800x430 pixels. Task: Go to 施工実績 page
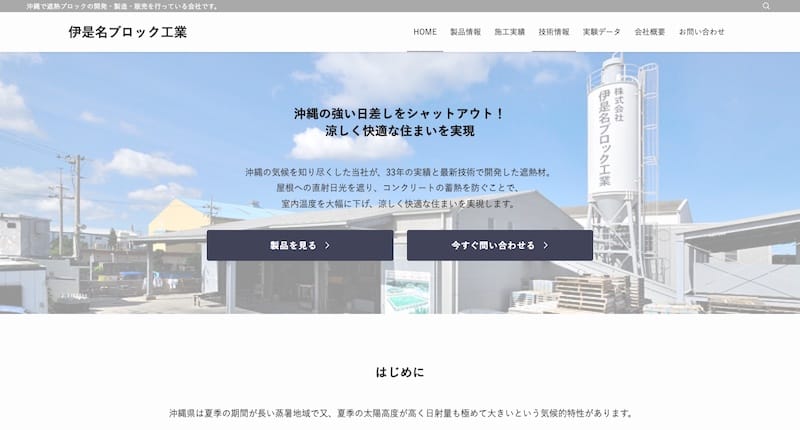click(x=509, y=32)
